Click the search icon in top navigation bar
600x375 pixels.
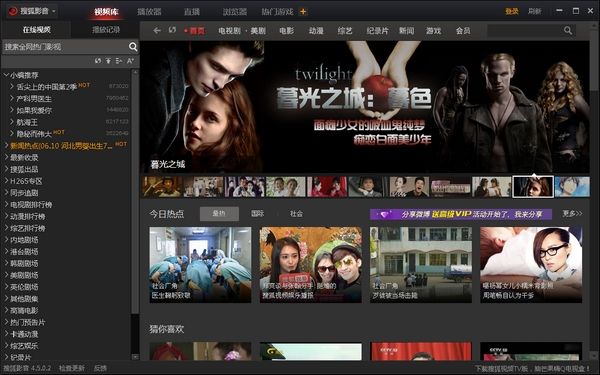coord(568,30)
